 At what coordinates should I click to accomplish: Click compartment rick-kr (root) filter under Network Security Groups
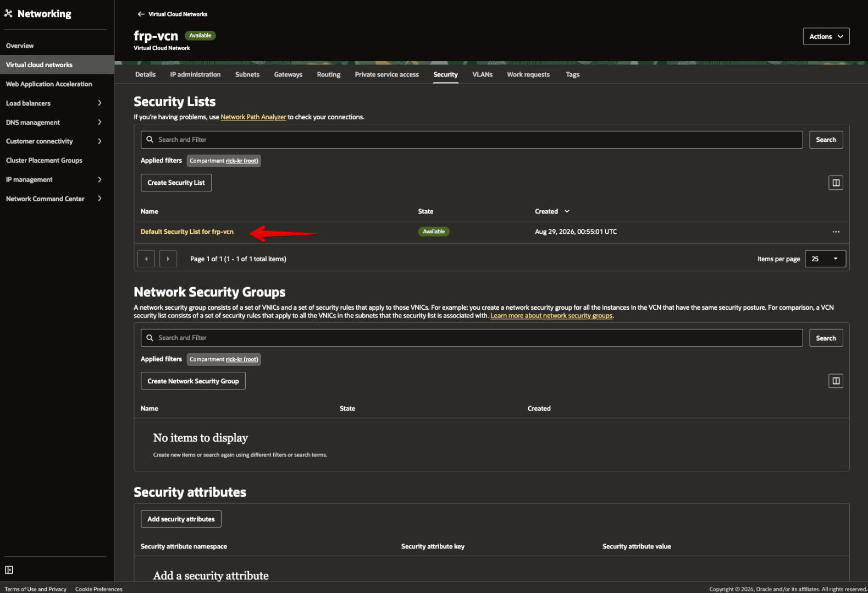(x=224, y=359)
